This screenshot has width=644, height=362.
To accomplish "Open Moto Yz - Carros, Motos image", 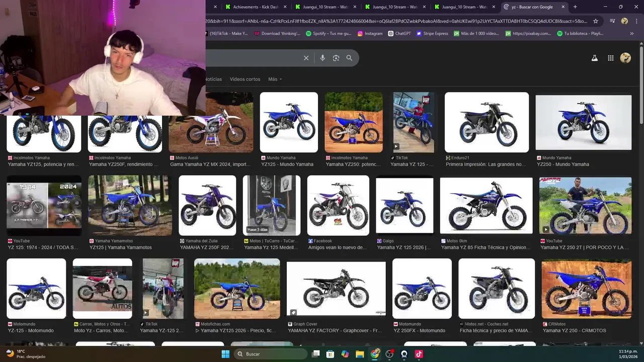I will (x=102, y=289).
